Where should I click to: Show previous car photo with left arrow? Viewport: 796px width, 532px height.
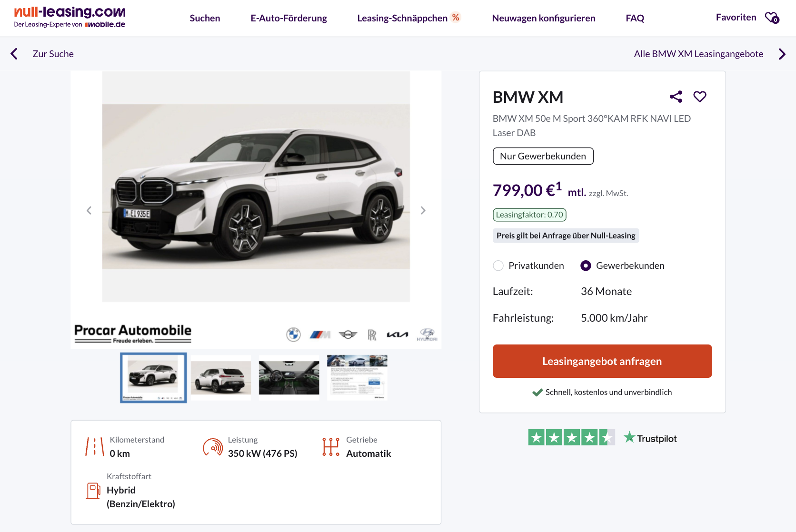click(x=89, y=210)
